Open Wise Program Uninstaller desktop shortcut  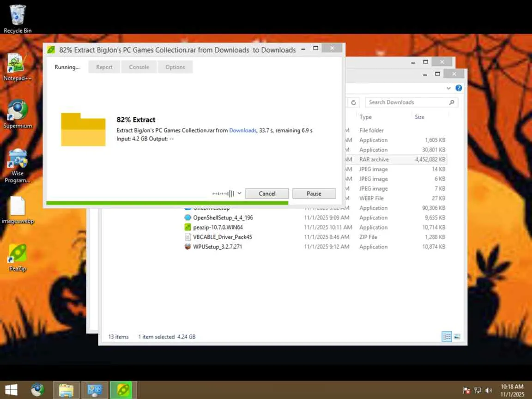click(x=17, y=166)
